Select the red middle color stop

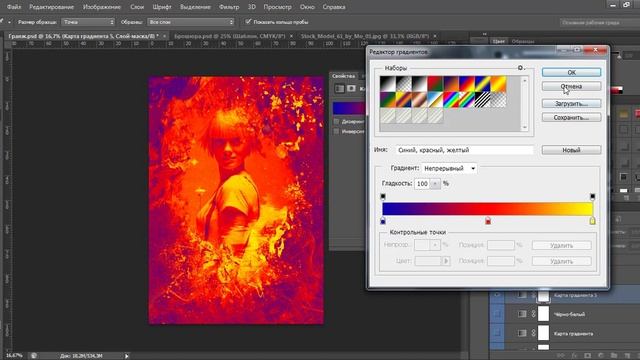click(x=488, y=221)
